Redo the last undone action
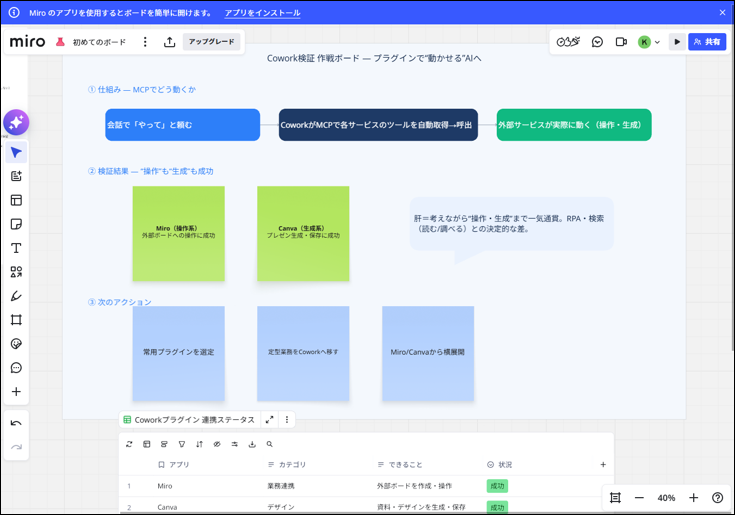The image size is (735, 515). coord(16,447)
